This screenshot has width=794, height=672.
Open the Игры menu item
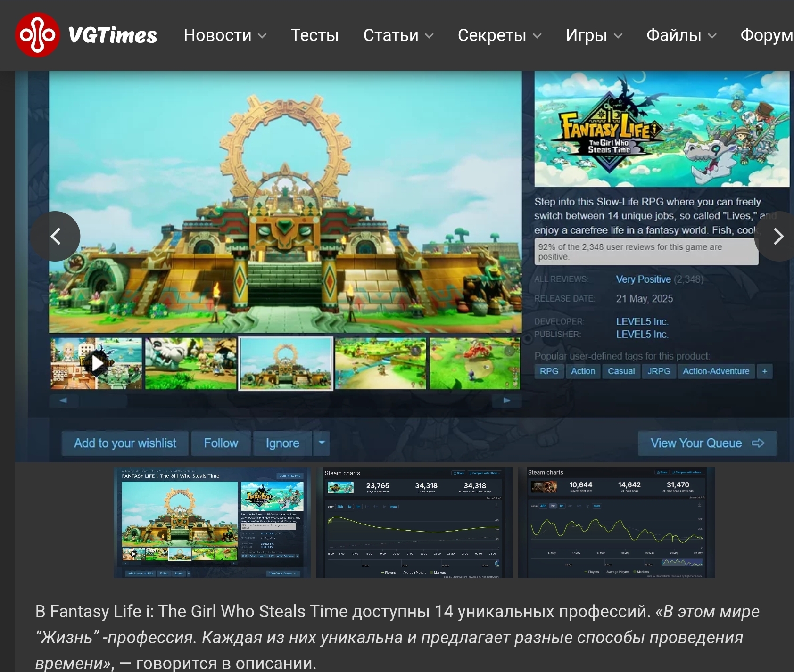point(587,35)
